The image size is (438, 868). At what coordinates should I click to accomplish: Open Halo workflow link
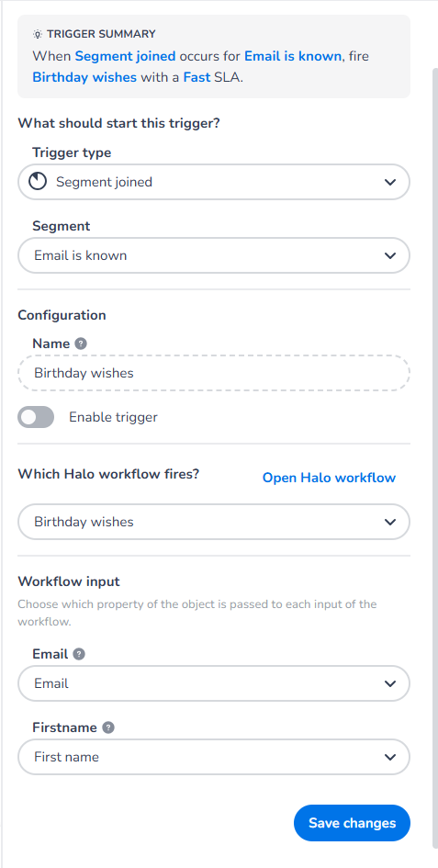(329, 478)
